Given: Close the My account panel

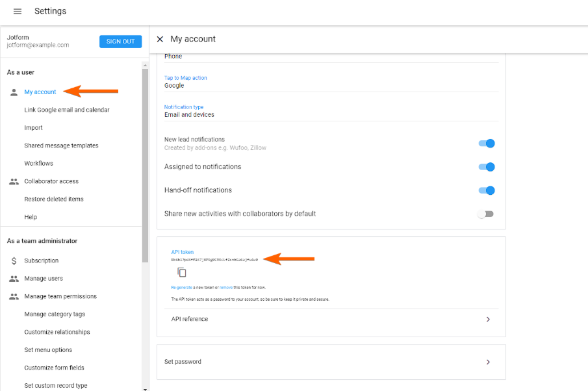Looking at the screenshot, I should (160, 39).
